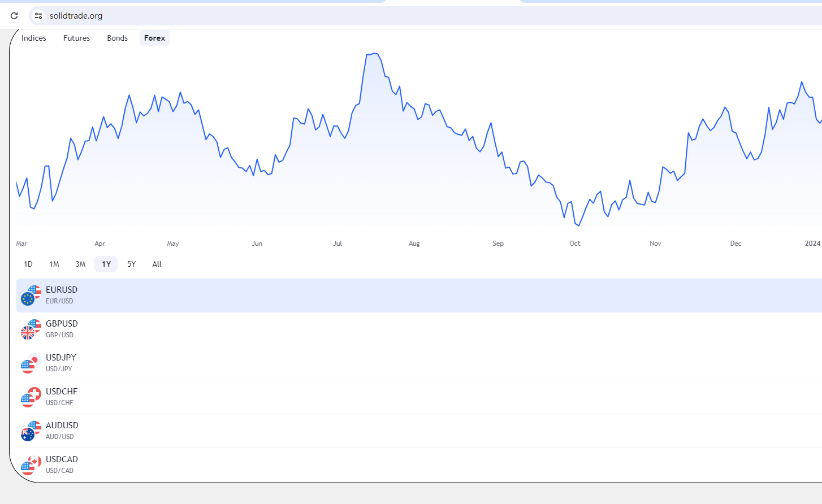Open the Futures tab

(x=76, y=38)
